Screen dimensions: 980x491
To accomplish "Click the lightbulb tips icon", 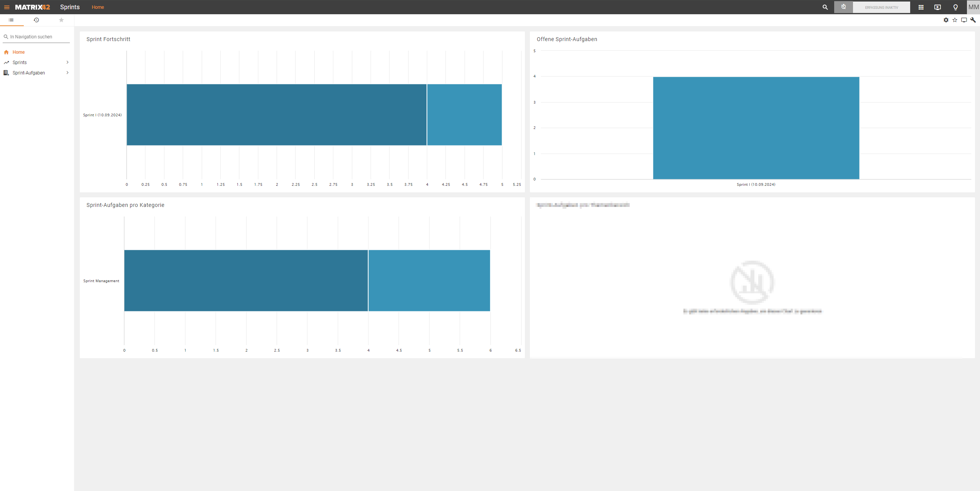I will point(955,7).
